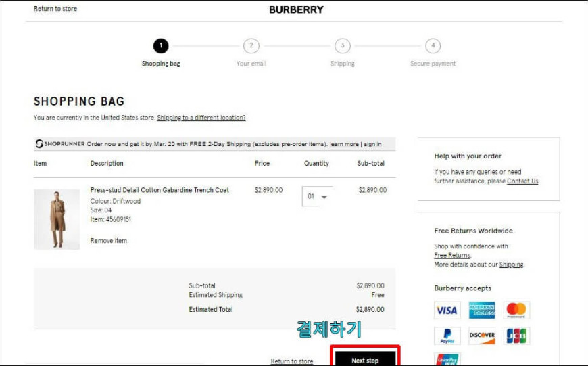Click Remove item link
This screenshot has height=366, width=588.
click(x=108, y=241)
